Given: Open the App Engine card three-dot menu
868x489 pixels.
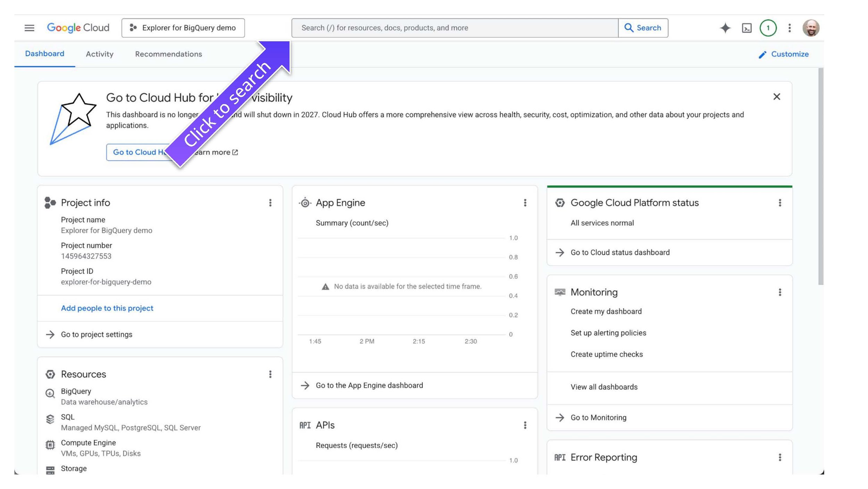Looking at the screenshot, I should (525, 203).
